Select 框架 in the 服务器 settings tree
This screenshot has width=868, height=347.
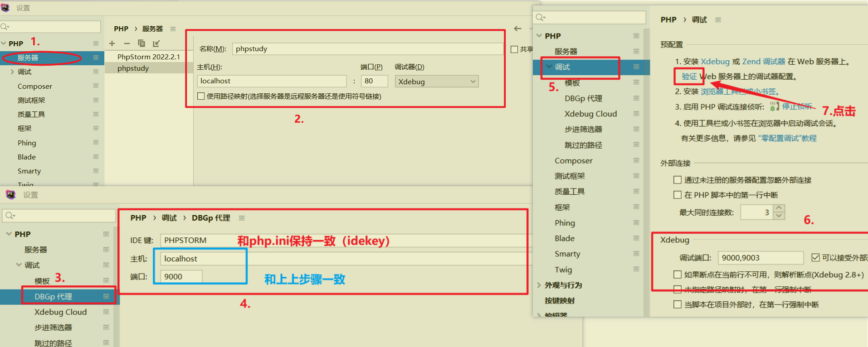pyautogui.click(x=24, y=128)
